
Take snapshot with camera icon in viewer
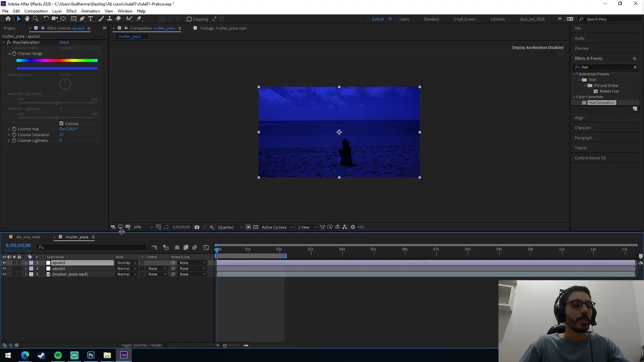[x=197, y=227]
